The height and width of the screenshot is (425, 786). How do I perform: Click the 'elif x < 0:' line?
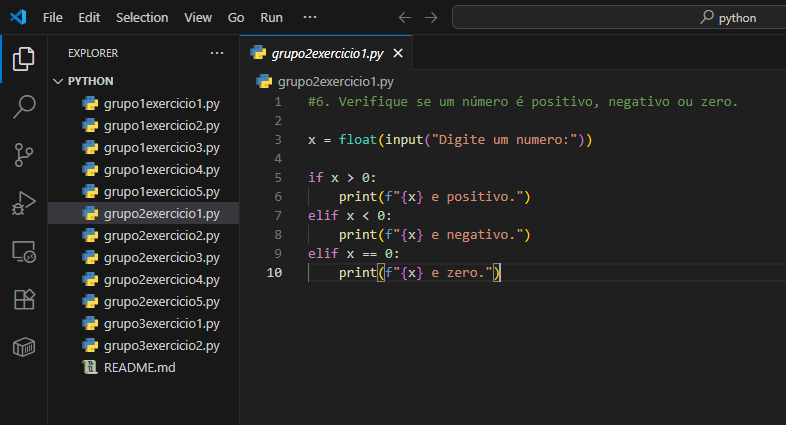coord(350,216)
